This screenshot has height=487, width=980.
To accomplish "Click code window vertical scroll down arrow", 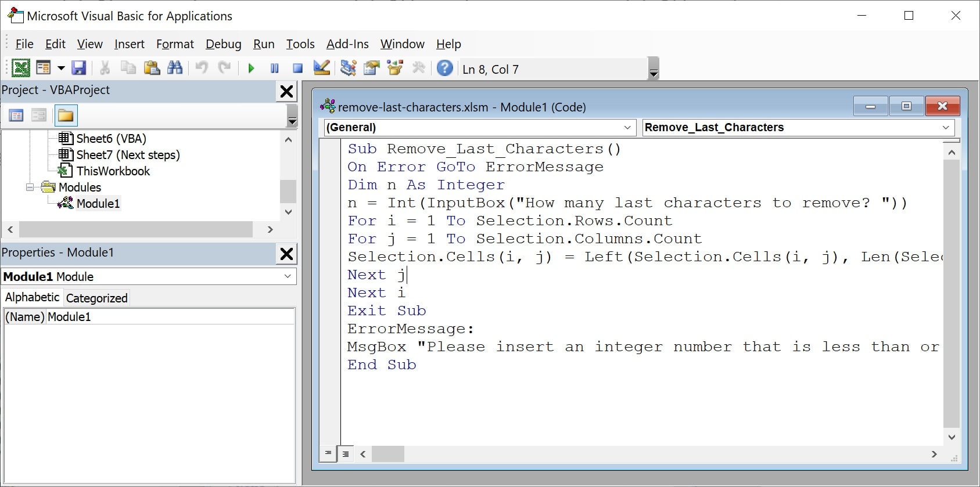I will coord(952,437).
